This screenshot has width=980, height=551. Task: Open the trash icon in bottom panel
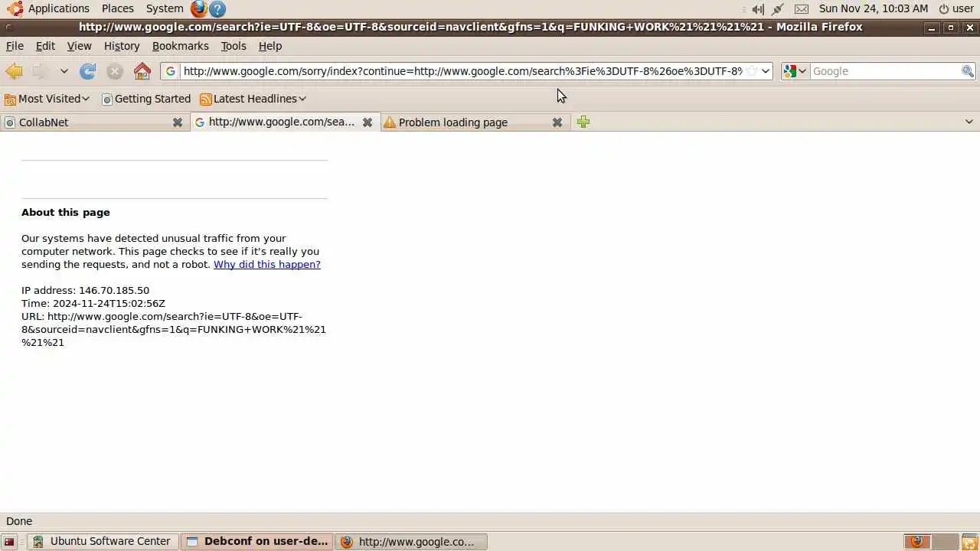point(969,542)
